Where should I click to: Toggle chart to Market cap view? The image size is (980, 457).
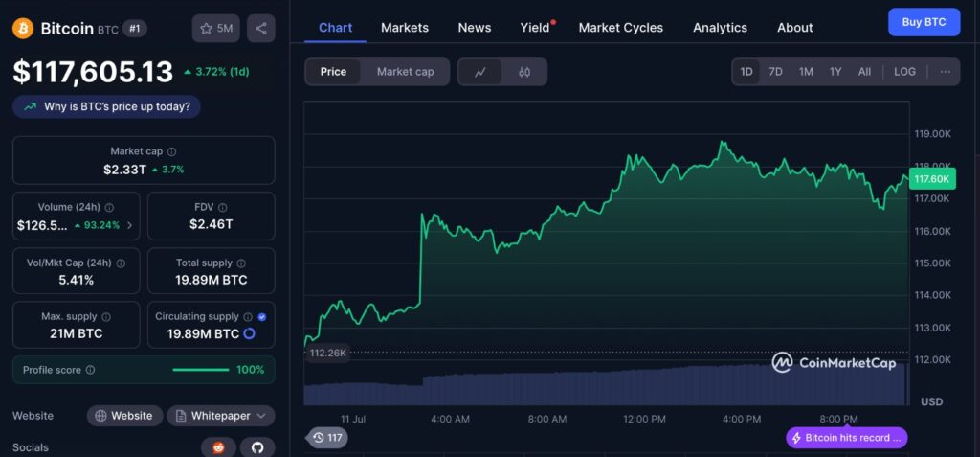point(405,72)
